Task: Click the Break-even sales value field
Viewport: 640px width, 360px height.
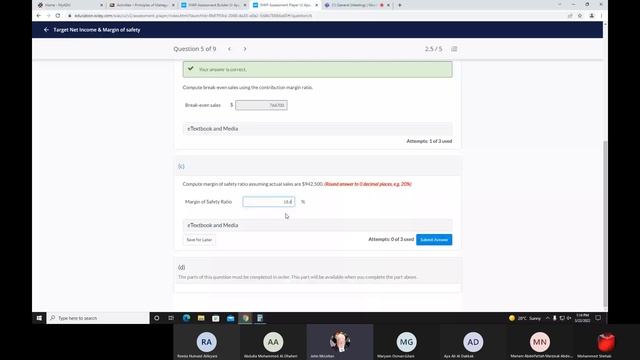Action: pos(261,105)
